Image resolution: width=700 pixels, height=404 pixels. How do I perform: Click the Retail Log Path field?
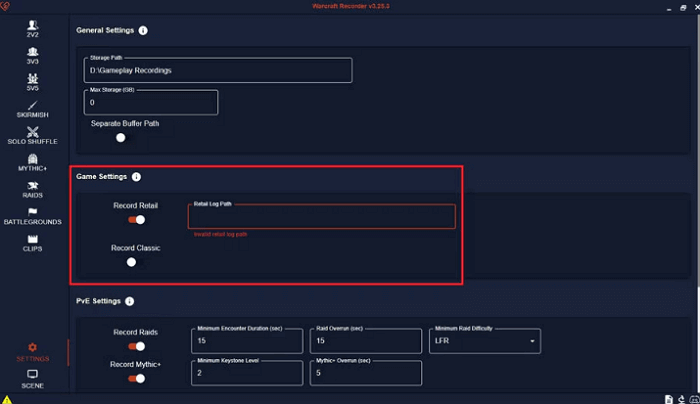click(x=322, y=217)
